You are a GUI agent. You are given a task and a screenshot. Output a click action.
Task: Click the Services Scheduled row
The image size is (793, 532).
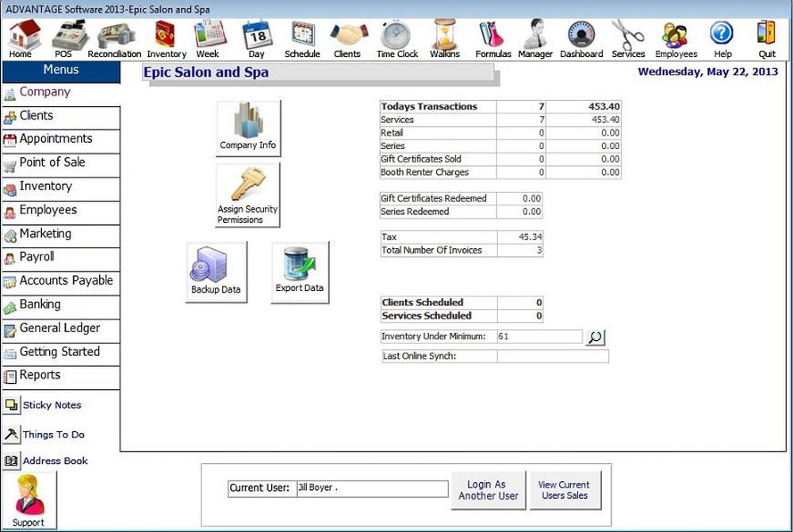click(462, 316)
